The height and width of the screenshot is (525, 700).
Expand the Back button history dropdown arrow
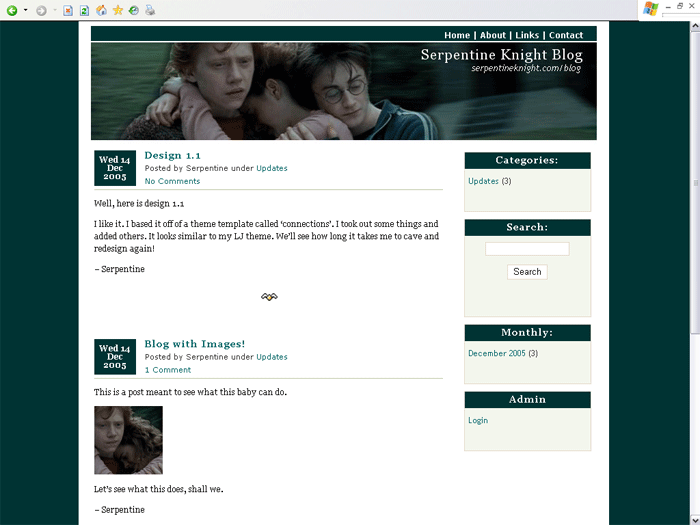[x=25, y=10]
